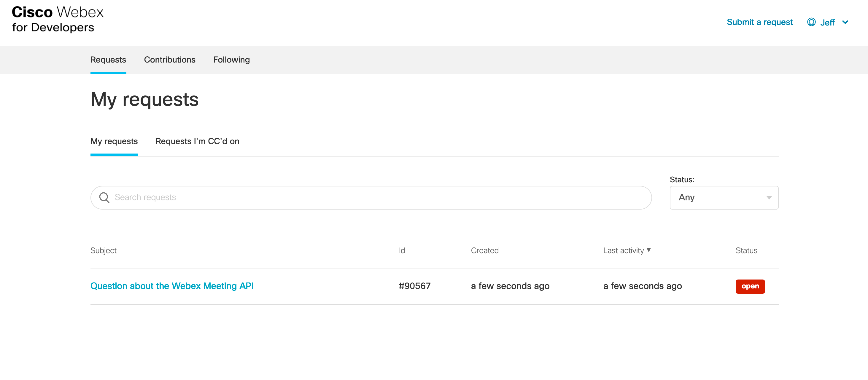Screen dimensions: 868x380
Task: Select the Requests I'm CC'd on subtab
Action: tap(198, 141)
